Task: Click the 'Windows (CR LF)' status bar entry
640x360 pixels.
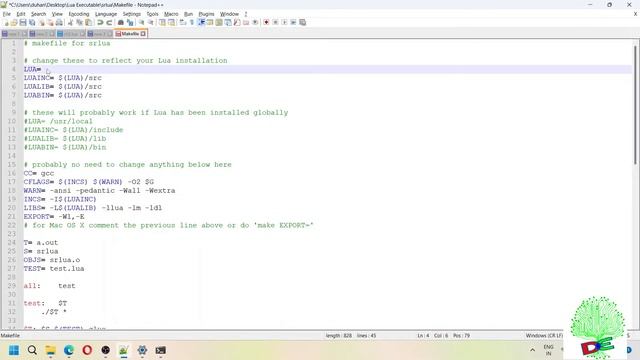Action: tap(544, 336)
